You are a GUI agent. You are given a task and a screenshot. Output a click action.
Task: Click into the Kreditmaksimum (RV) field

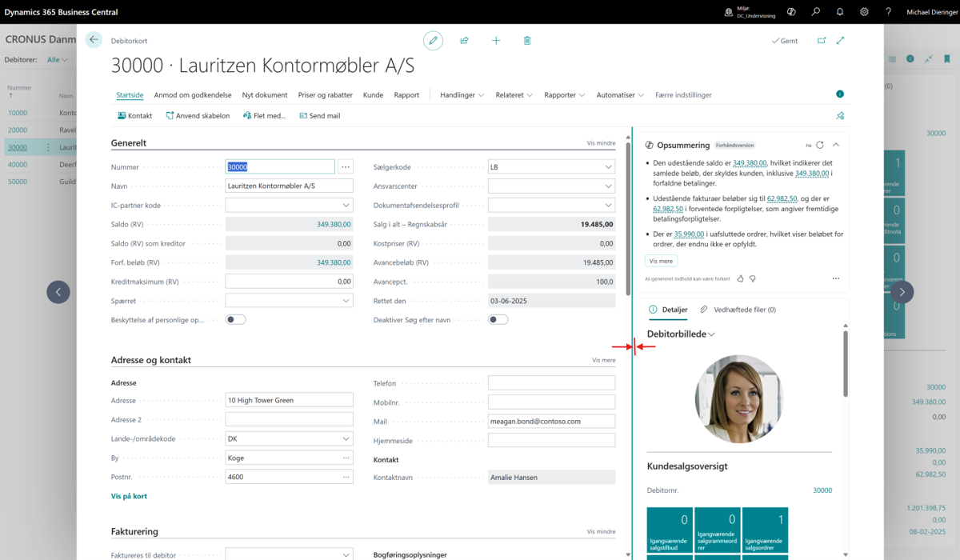[290, 282]
